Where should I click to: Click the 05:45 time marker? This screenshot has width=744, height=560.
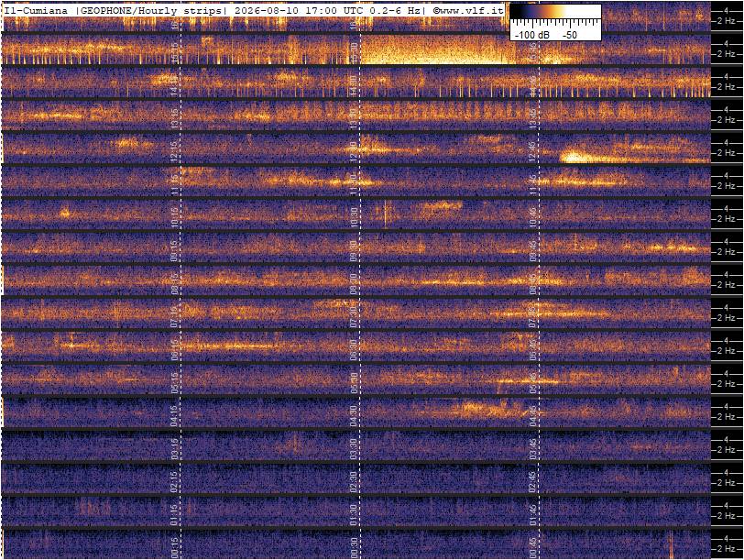[533, 382]
